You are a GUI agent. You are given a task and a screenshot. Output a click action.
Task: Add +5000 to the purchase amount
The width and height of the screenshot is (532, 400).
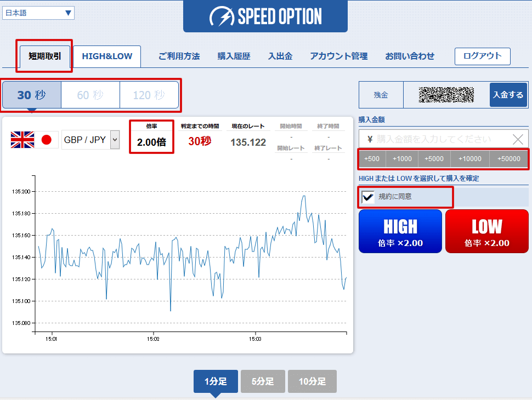click(434, 159)
